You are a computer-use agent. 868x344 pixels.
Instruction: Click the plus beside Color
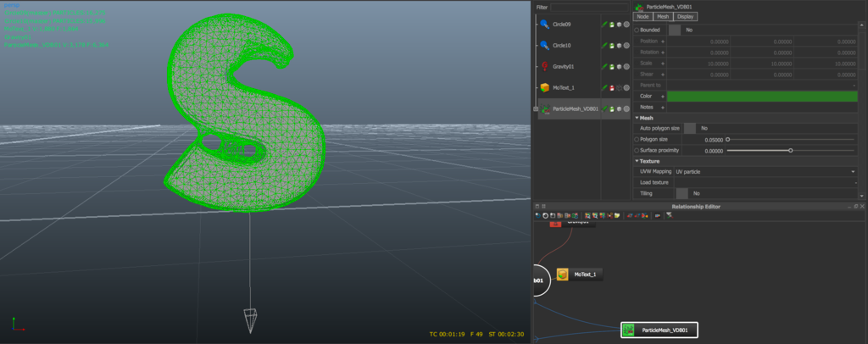(x=663, y=97)
